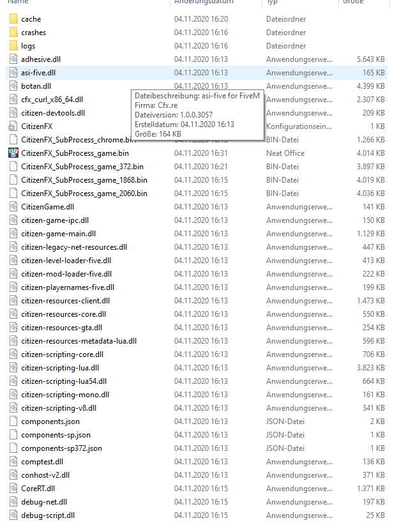Click the JSON-Datei type of components.json
420x525 pixels.
pos(285,421)
